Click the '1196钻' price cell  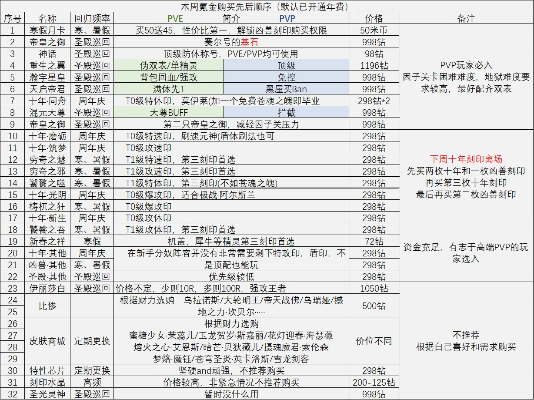tap(374, 65)
